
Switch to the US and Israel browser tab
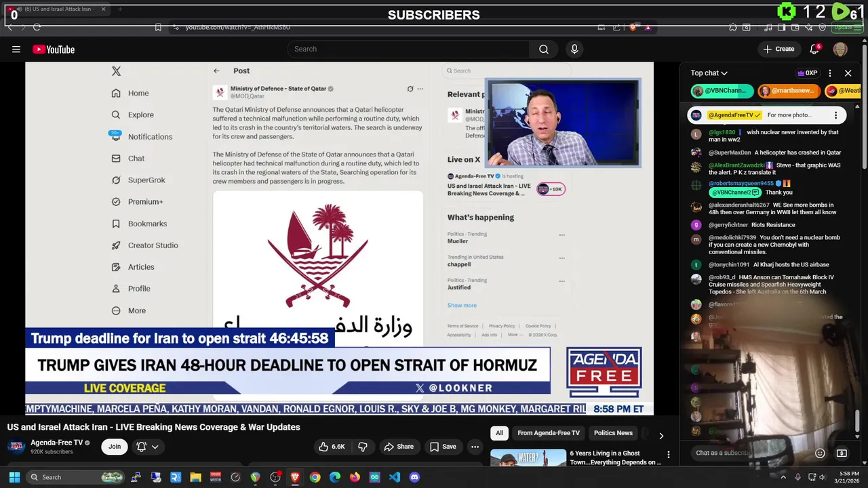(57, 9)
